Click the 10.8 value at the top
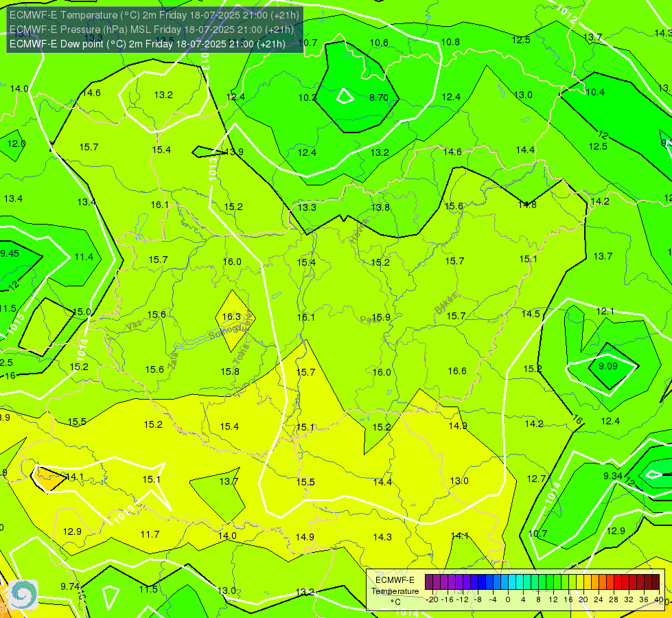This screenshot has height=618, width=672. 450,42
